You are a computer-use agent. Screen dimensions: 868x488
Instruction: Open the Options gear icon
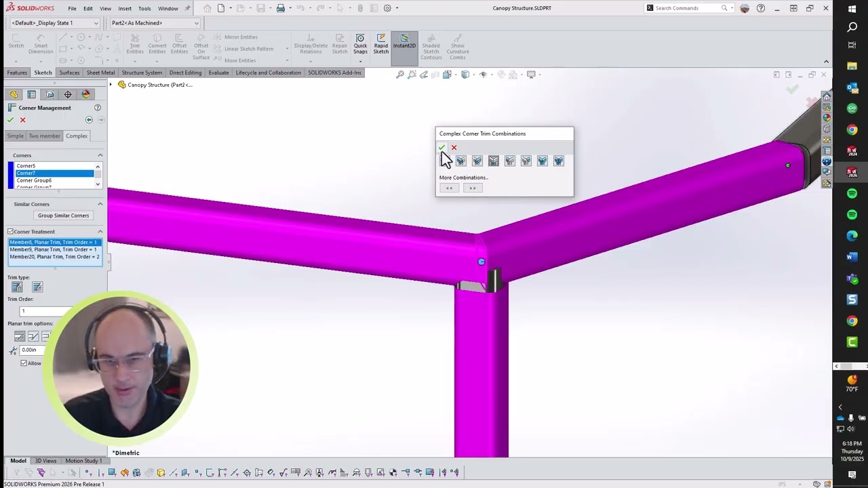tap(387, 8)
